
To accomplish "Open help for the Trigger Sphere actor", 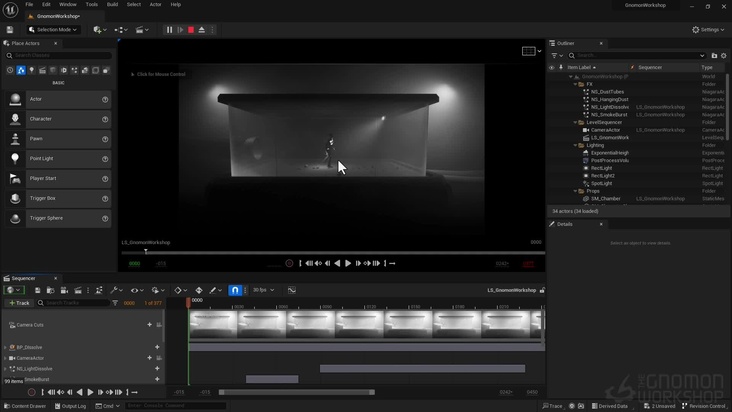I will (x=105, y=218).
